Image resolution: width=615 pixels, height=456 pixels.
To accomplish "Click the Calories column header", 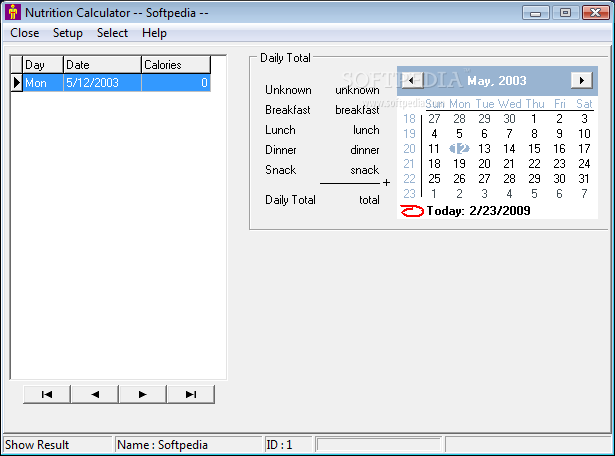I will (x=176, y=65).
